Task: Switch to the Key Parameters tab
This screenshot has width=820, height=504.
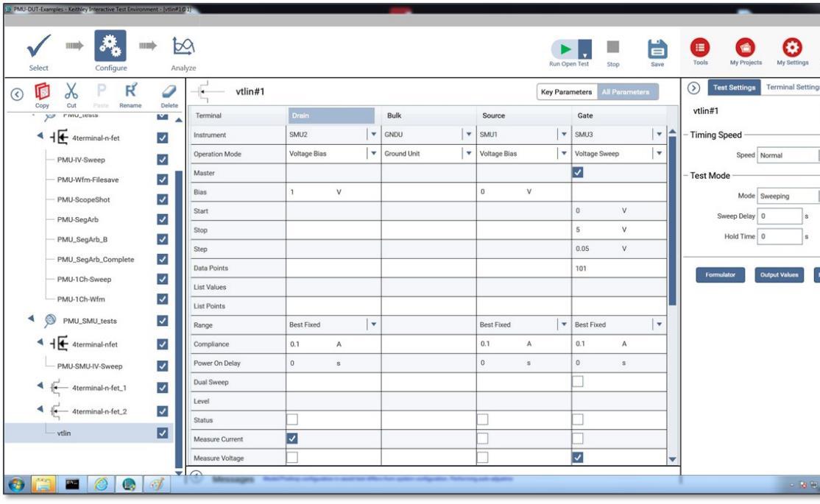Action: (x=566, y=92)
